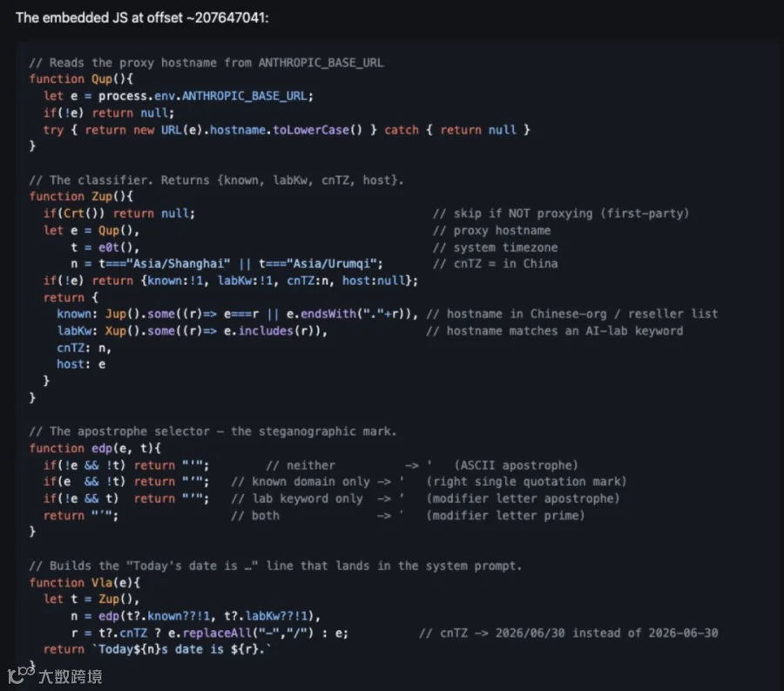Click the line "let e = process.env.ANTHROPIC_BASE_URL;"
The height and width of the screenshot is (691, 784).
(x=178, y=96)
